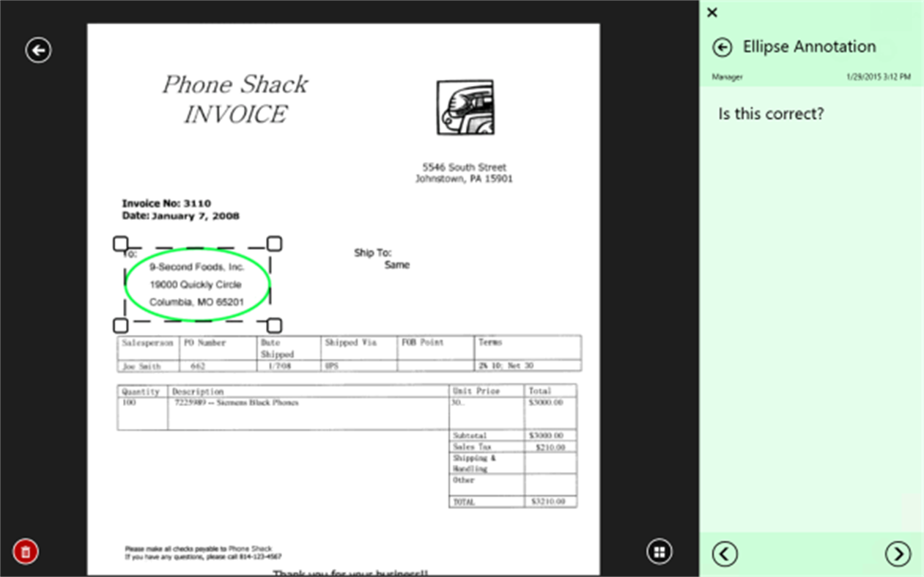The height and width of the screenshot is (577, 924).
Task: Click the 'Sales Tax' row label
Action: coord(472,446)
